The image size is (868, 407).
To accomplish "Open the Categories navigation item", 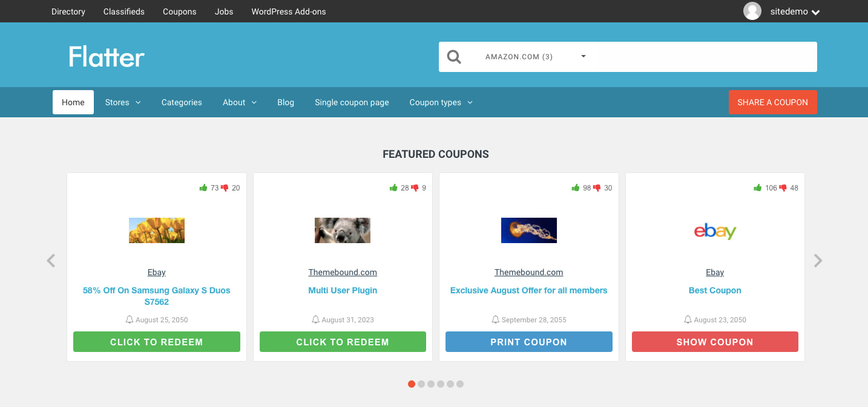I will coord(182,102).
